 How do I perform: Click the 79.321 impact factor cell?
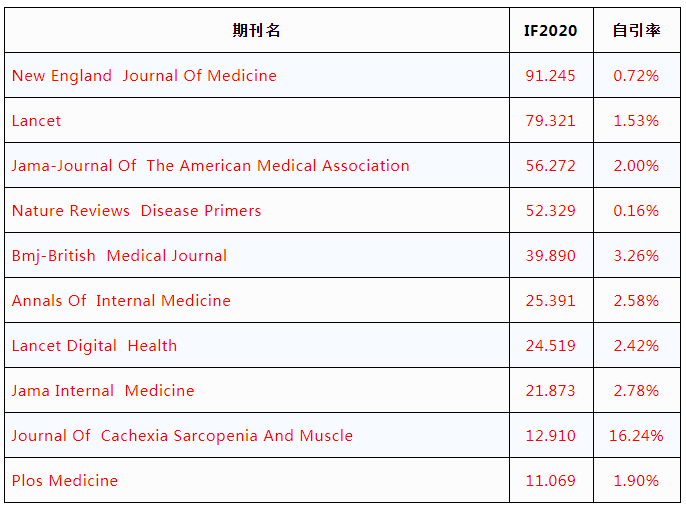tap(550, 121)
